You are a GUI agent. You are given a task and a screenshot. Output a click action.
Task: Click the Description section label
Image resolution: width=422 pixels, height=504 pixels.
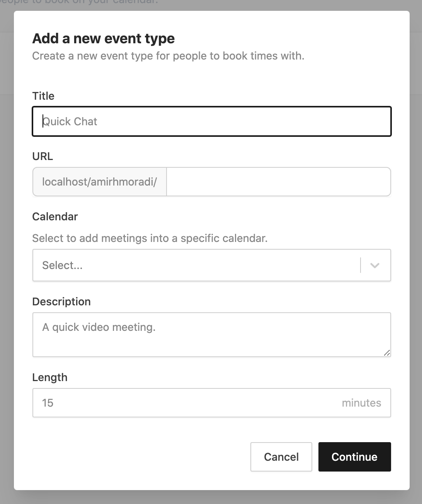(x=61, y=301)
